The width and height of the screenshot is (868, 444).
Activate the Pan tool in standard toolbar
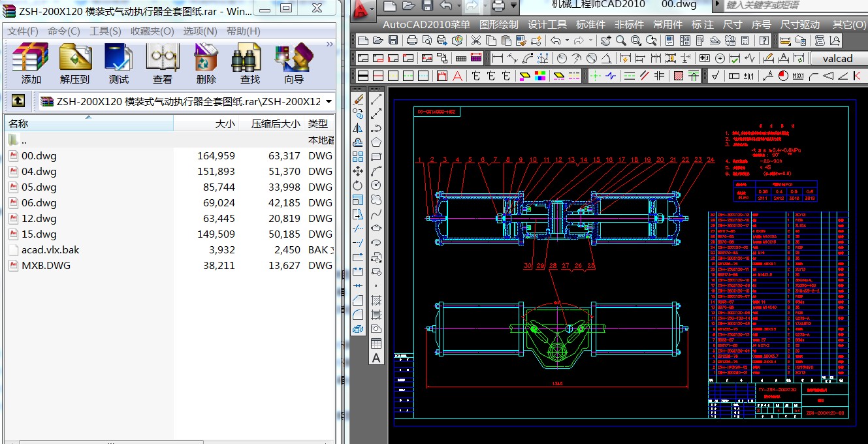(x=605, y=40)
